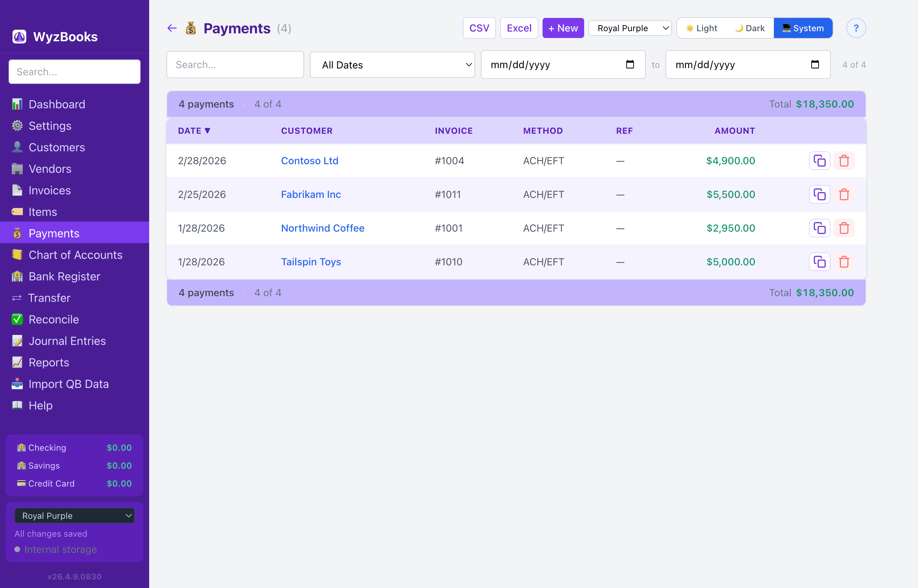Image resolution: width=918 pixels, height=588 pixels.
Task: Navigate to the Dashboard
Action: [57, 104]
